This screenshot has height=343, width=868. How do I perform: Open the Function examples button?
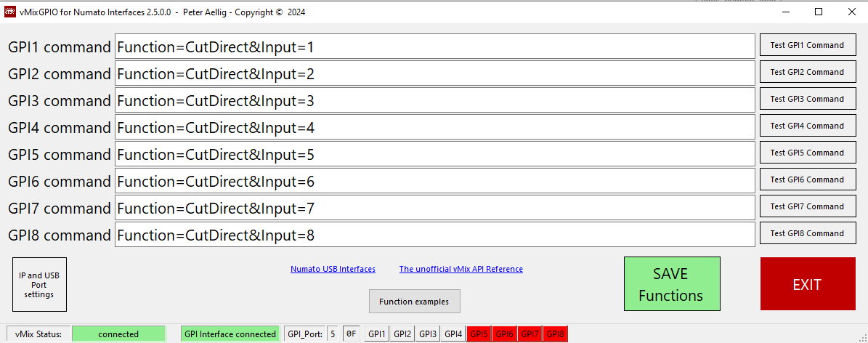click(414, 302)
